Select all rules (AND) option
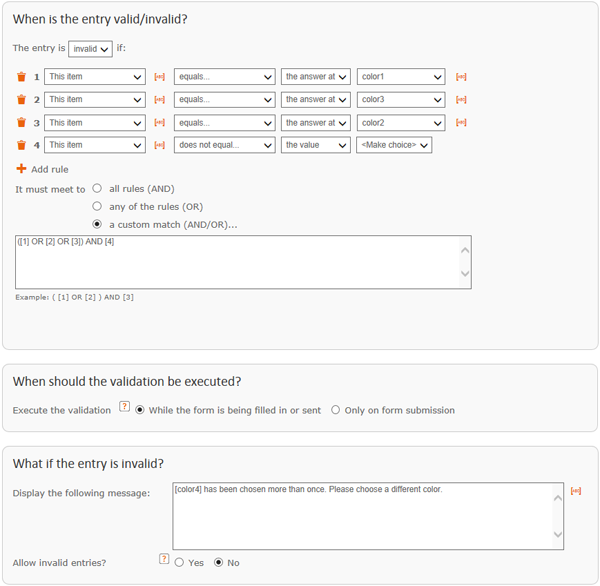Viewport: 600px width, 586px height. click(x=97, y=188)
